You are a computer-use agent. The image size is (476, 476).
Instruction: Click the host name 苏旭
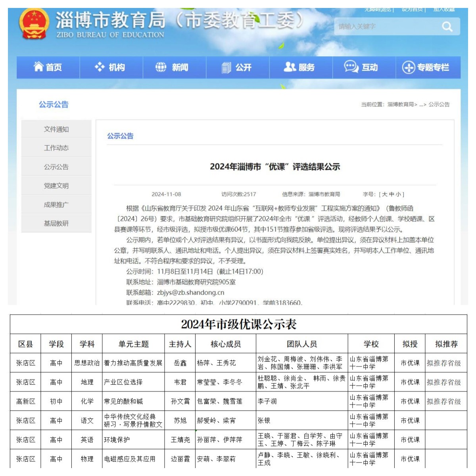[x=180, y=420]
